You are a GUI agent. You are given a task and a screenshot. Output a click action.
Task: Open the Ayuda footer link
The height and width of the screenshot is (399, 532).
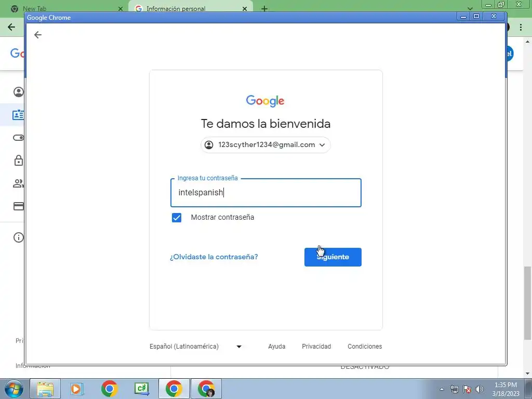pos(276,347)
